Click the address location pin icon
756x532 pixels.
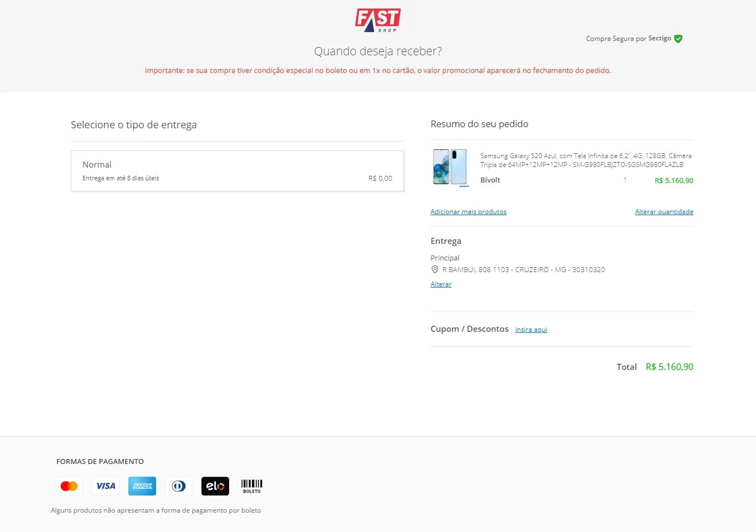(435, 269)
